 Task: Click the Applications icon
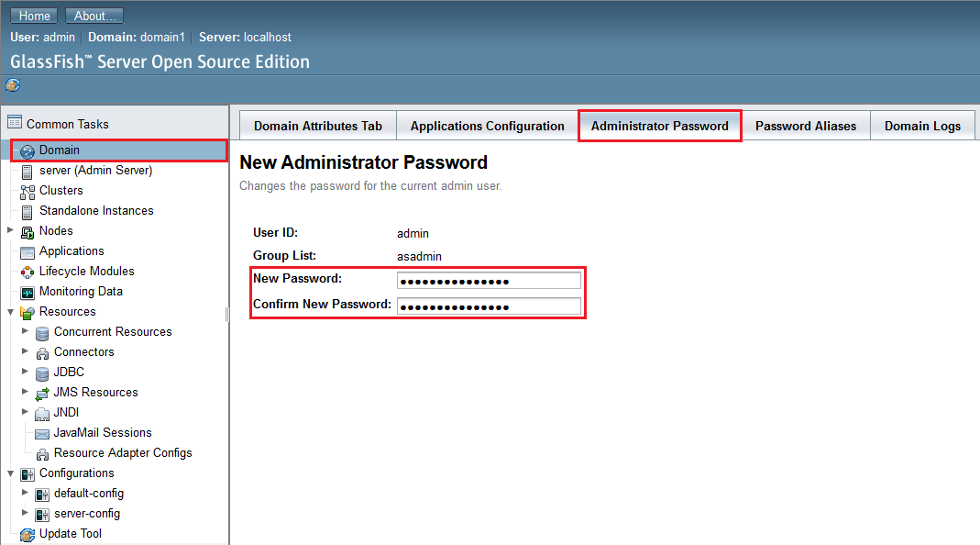click(x=27, y=253)
